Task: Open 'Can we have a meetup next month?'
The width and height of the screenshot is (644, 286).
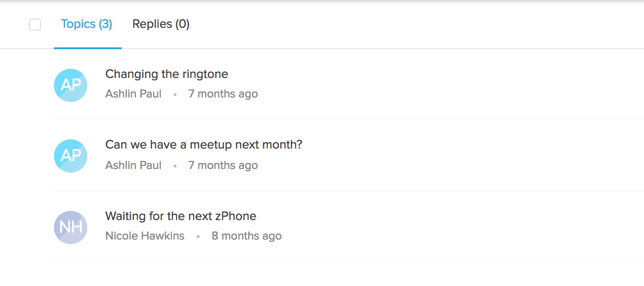Action: point(204,145)
